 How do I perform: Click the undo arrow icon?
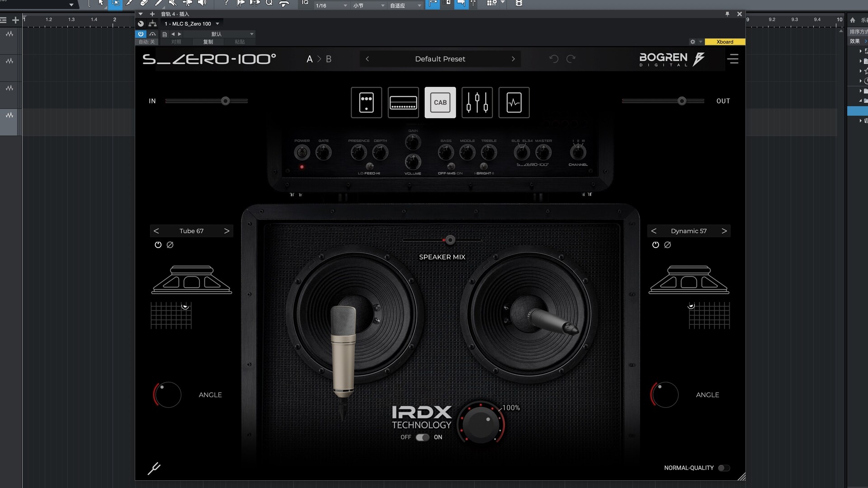pos(554,59)
